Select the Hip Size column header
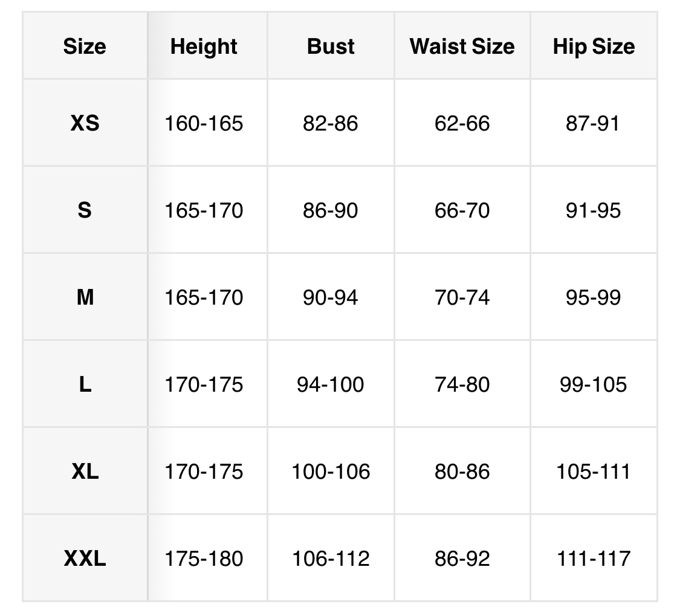The height and width of the screenshot is (616, 680). 594,47
